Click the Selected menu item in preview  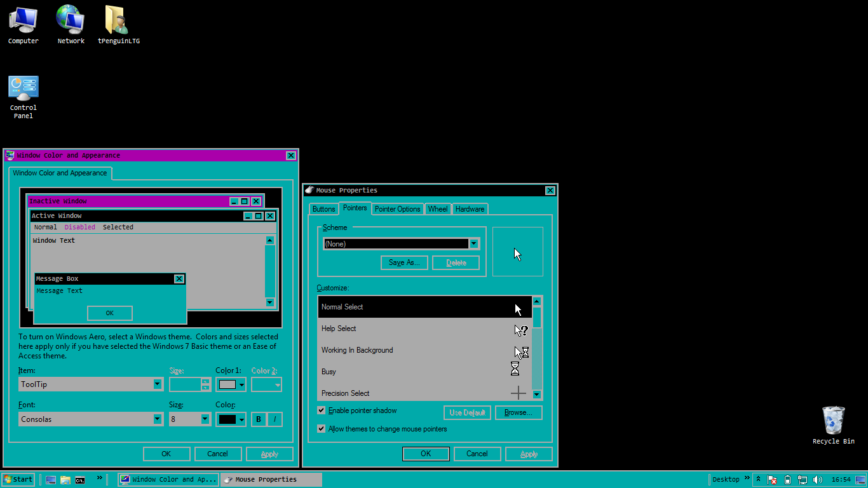pyautogui.click(x=118, y=227)
